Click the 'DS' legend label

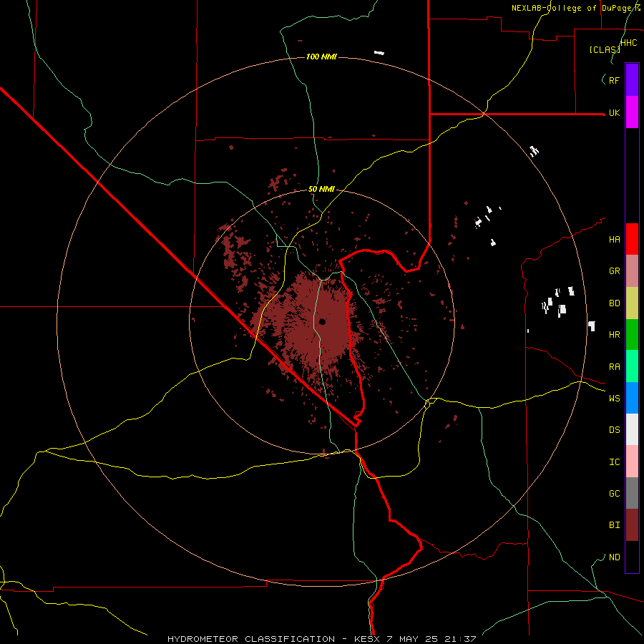[614, 430]
